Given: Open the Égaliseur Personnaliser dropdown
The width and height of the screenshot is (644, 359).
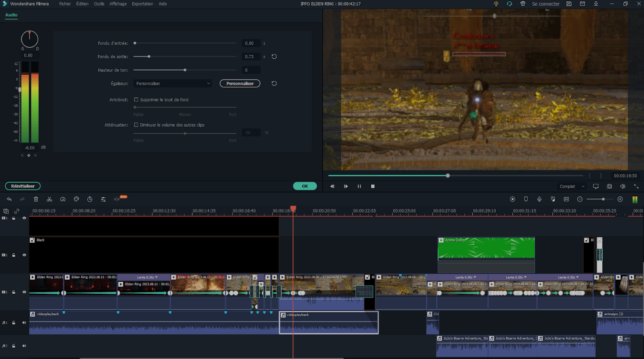Looking at the screenshot, I should [x=173, y=83].
